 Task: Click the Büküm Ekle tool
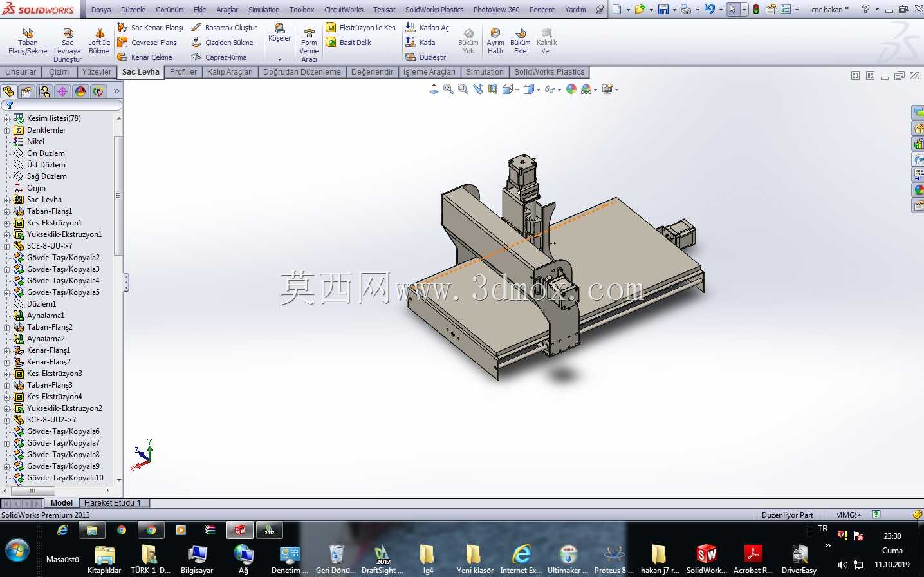click(x=521, y=41)
